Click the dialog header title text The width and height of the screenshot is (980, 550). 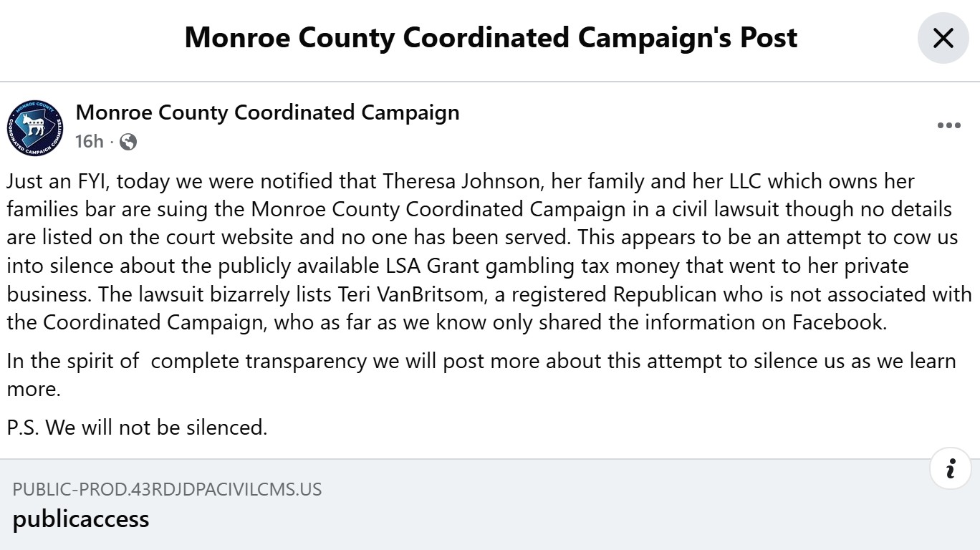[491, 38]
